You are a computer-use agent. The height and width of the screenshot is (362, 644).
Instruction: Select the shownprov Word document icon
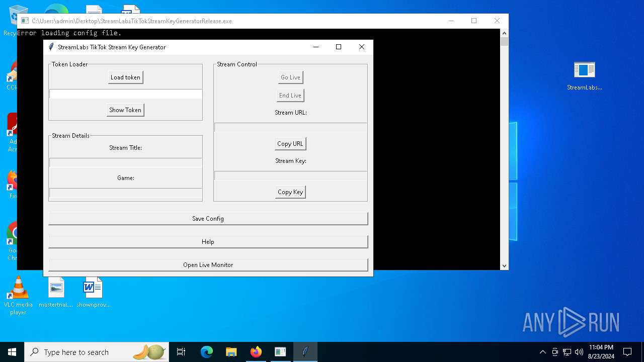(x=93, y=293)
